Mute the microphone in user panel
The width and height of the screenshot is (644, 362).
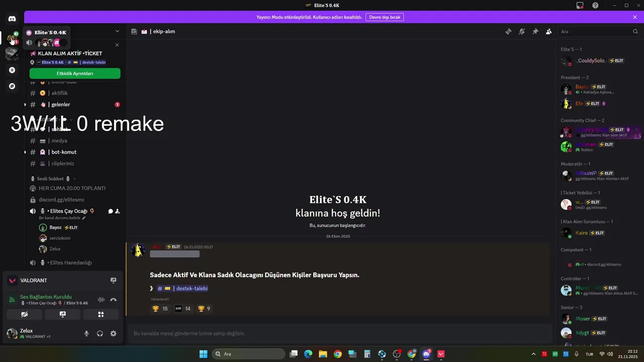(x=87, y=333)
